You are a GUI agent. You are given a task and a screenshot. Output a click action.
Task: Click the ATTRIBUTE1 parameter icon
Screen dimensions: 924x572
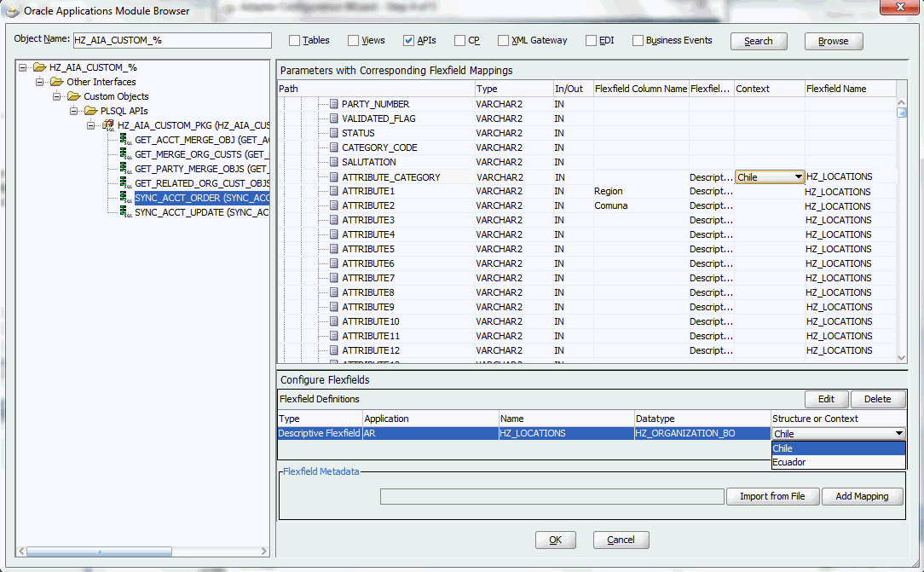pos(334,191)
